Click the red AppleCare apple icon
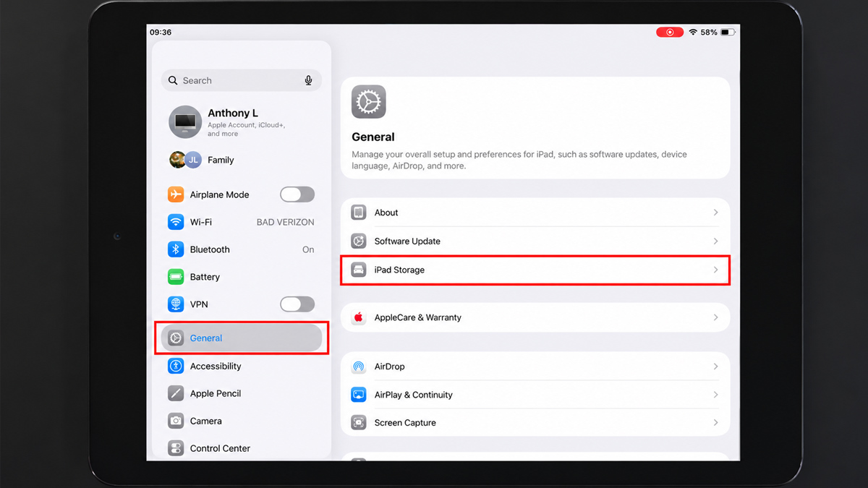868x488 pixels. 359,317
